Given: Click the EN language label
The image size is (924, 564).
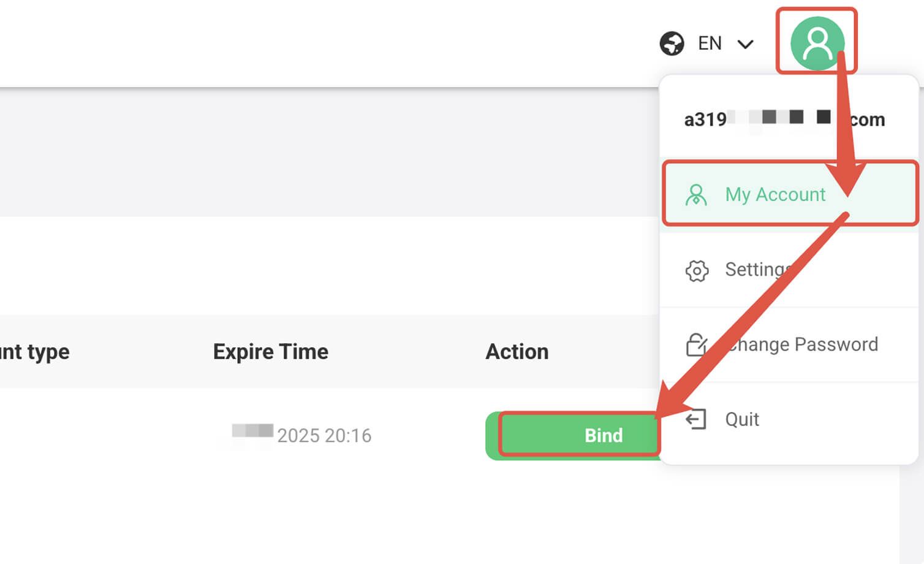Looking at the screenshot, I should tap(709, 43).
